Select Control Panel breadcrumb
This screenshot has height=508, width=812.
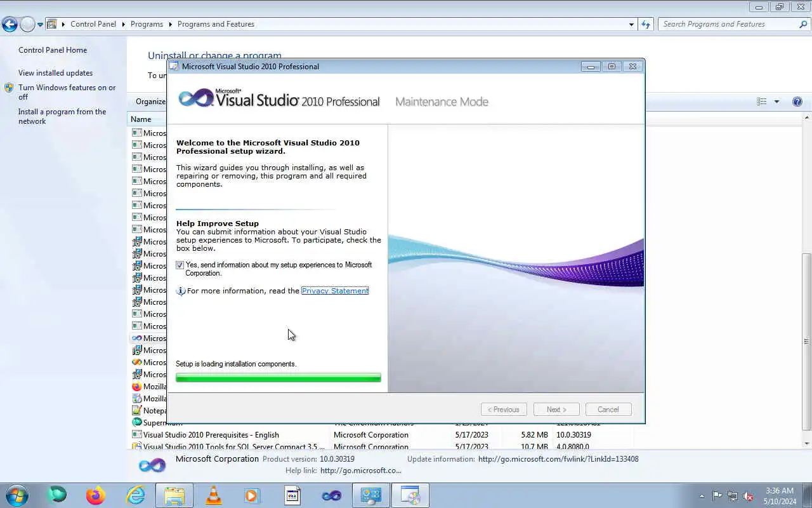click(93, 24)
